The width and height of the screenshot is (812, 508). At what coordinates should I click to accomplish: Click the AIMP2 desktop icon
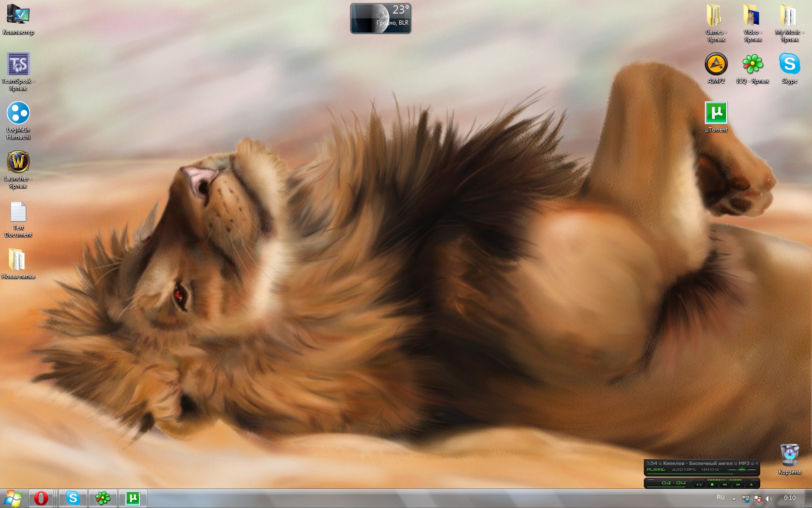pos(716,65)
